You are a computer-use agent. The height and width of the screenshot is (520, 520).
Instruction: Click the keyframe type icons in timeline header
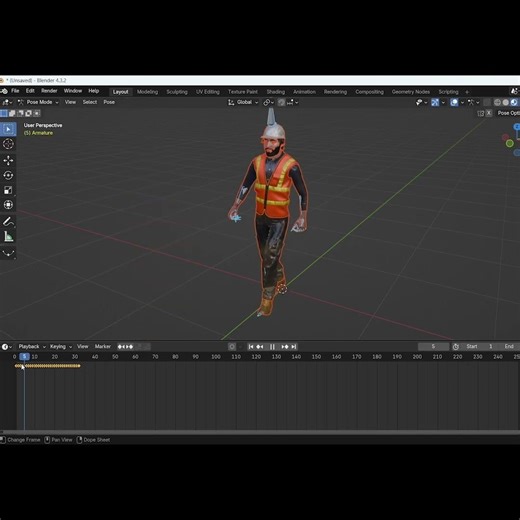click(125, 347)
